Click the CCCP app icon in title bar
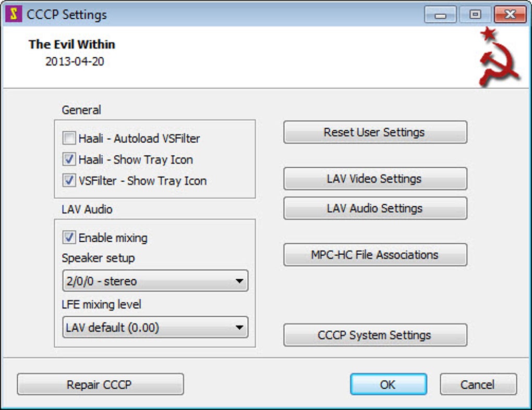 [13, 14]
